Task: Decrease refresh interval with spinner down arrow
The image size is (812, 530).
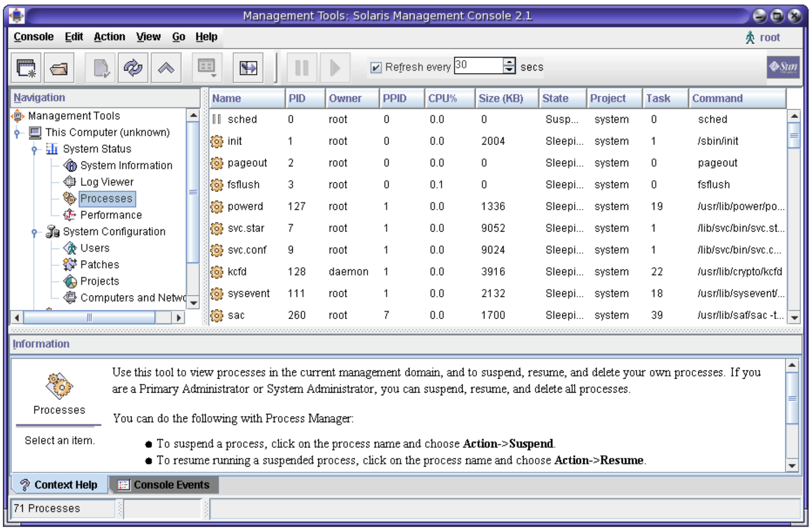Action: click(x=509, y=70)
